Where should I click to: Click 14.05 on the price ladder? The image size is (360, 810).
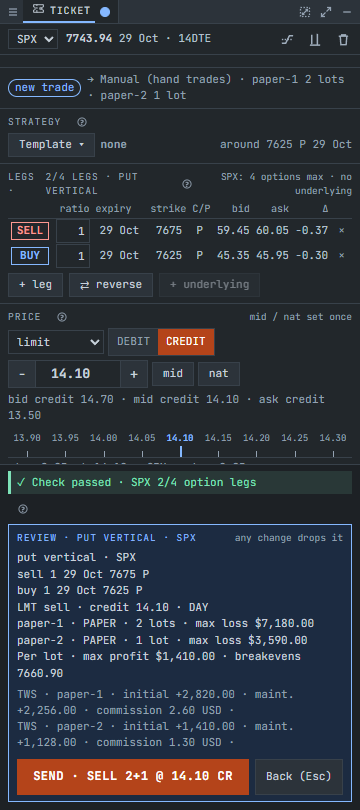[142, 438]
